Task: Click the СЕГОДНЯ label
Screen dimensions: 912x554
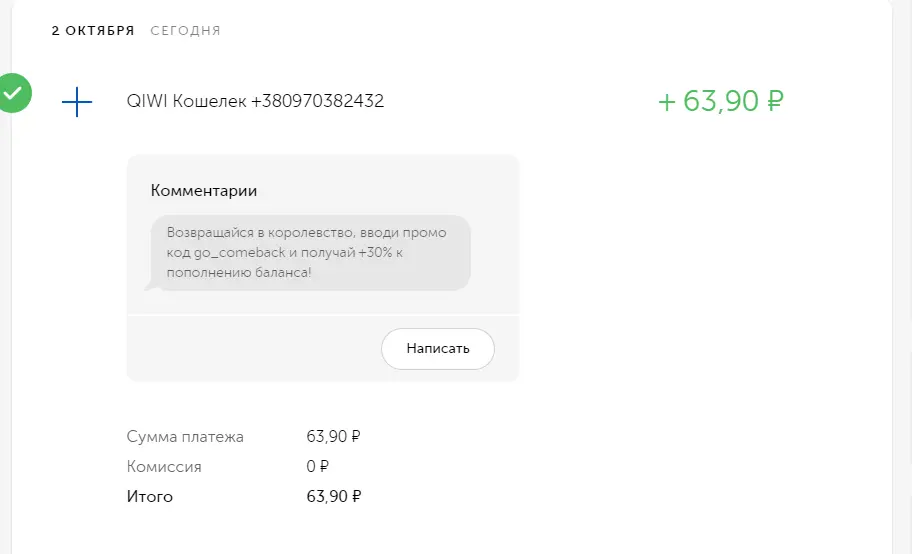Action: [x=186, y=31]
